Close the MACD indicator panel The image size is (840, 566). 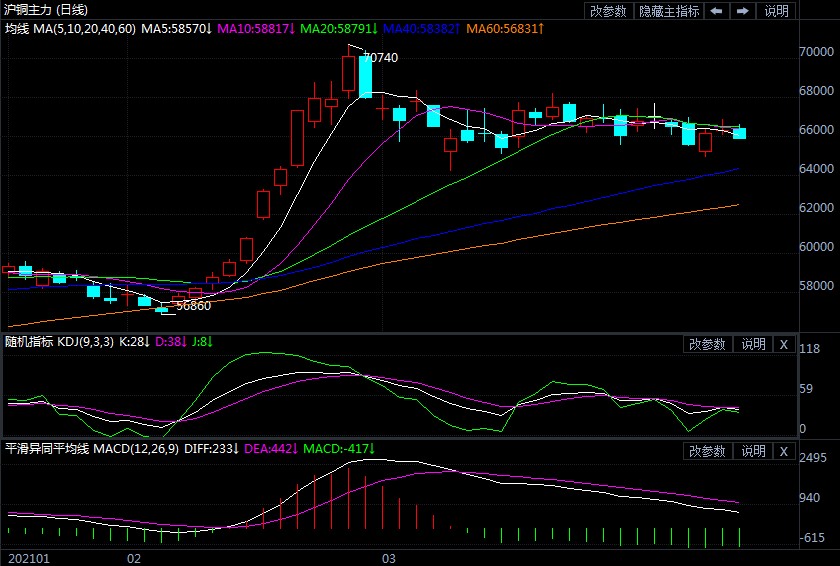784,452
